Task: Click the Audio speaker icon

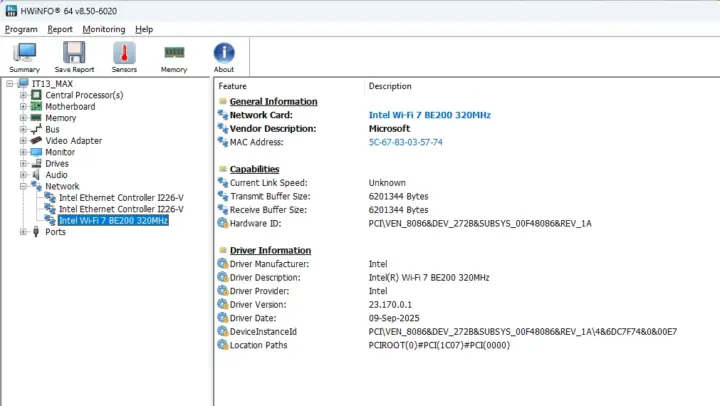Action: tap(36, 175)
